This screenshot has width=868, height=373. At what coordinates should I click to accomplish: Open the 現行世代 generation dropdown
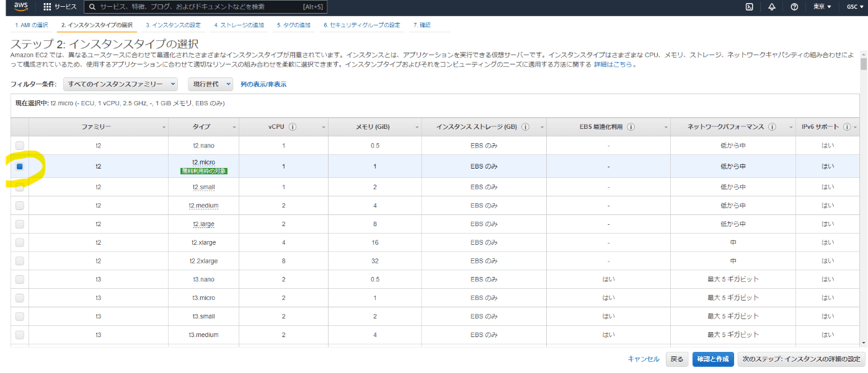point(210,84)
